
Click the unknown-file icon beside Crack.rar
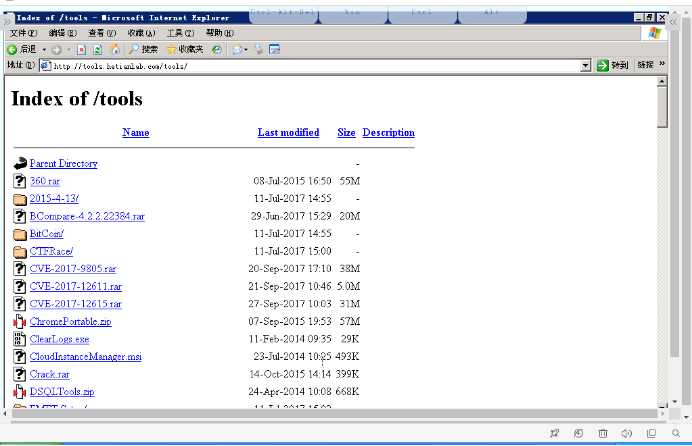pyautogui.click(x=20, y=374)
